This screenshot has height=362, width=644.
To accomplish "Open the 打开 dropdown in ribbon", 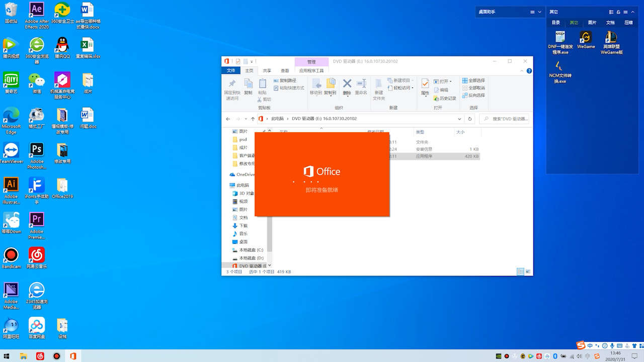I will click(x=443, y=81).
